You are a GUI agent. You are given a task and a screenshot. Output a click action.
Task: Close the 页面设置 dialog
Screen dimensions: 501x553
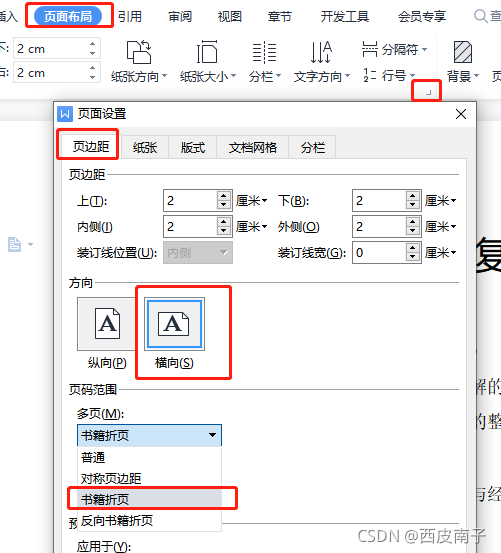[461, 114]
